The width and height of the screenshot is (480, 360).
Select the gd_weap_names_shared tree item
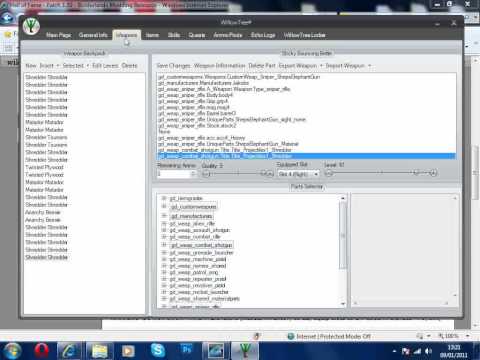point(198,266)
